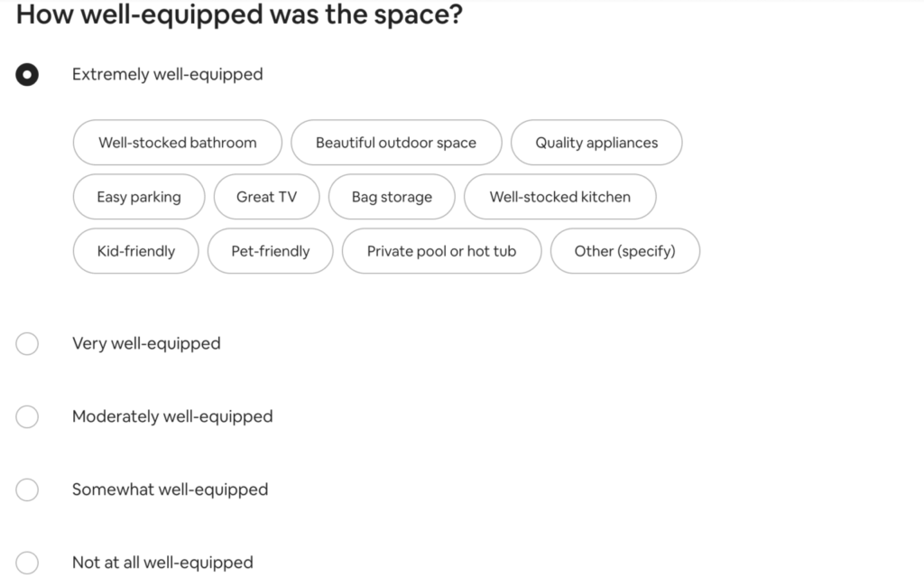Click the Great TV pill button
Image resolution: width=924 pixels, height=578 pixels.
tap(266, 196)
